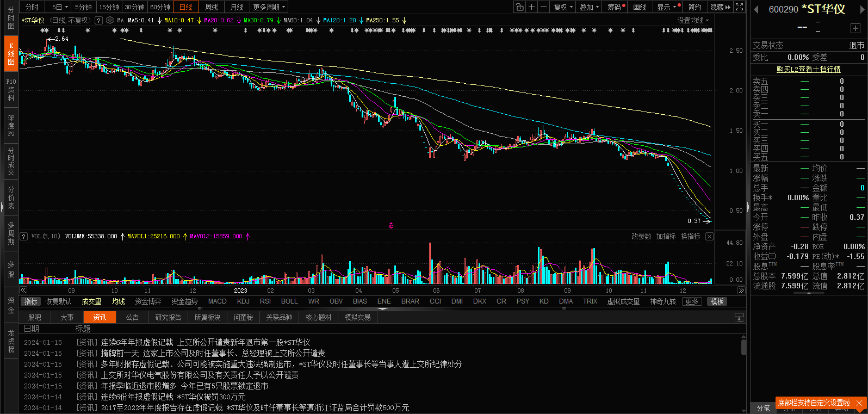Click 购买L2查看十档行情 link
The height and width of the screenshot is (414, 868).
click(808, 69)
